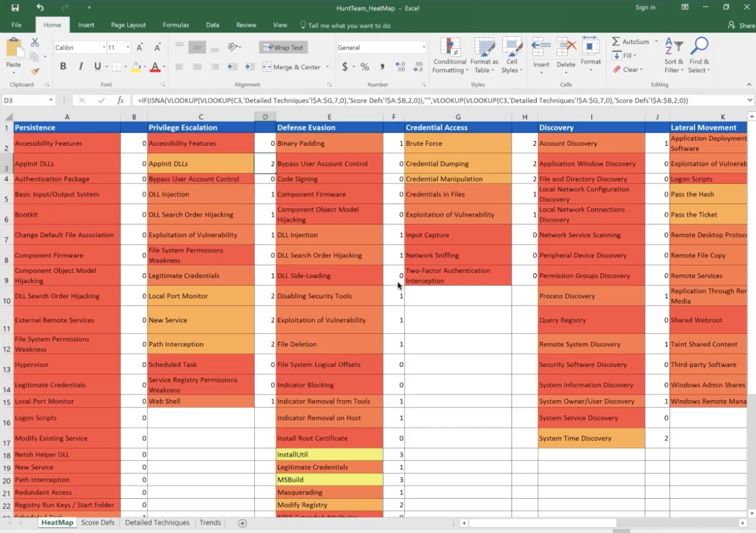756x533 pixels.
Task: Switch to the Detailed Techniques sheet
Action: pyautogui.click(x=157, y=523)
